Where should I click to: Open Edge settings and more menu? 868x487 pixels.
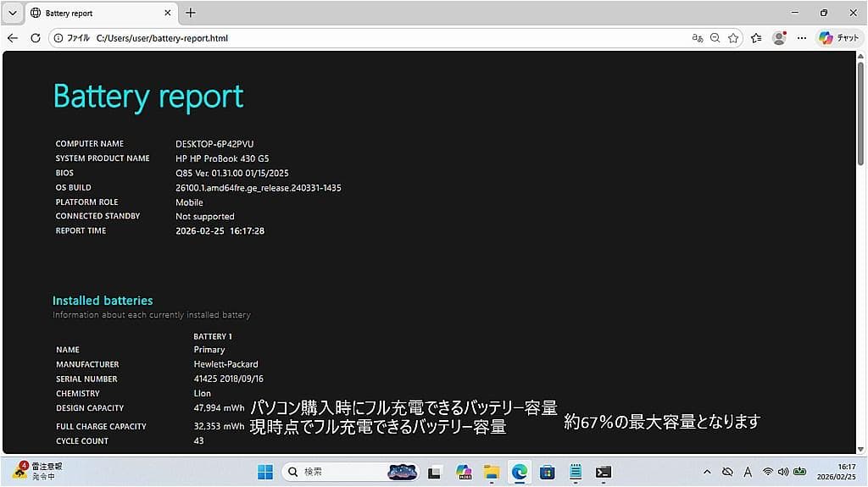click(802, 38)
